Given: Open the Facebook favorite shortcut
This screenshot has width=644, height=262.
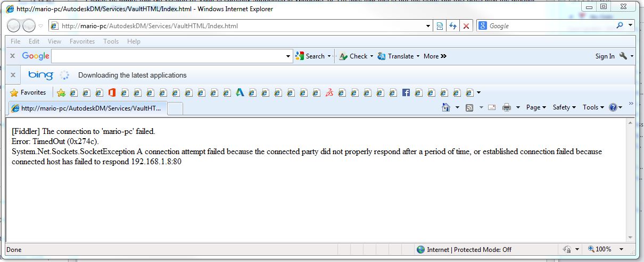Looking at the screenshot, I should click(x=406, y=92).
